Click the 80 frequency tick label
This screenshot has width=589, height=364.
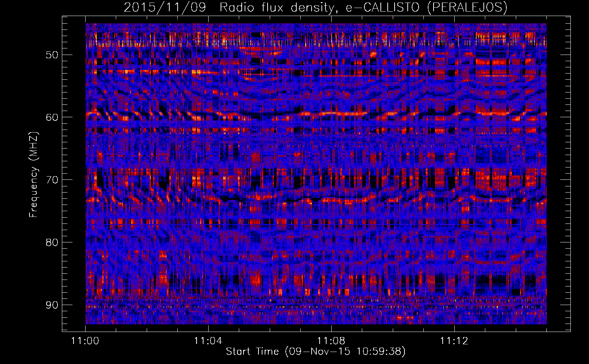(52, 242)
